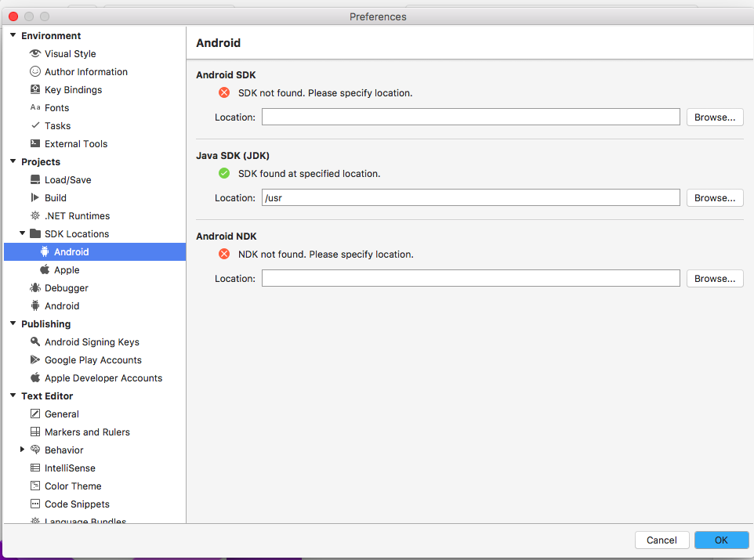
Task: Click the Visual Style eye icon
Action: [35, 53]
